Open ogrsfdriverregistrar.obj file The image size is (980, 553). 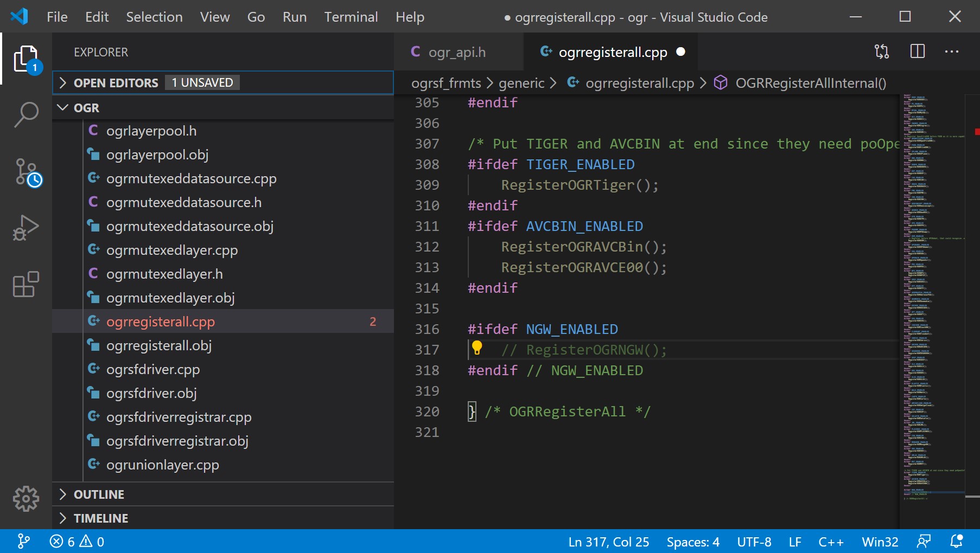223,441
